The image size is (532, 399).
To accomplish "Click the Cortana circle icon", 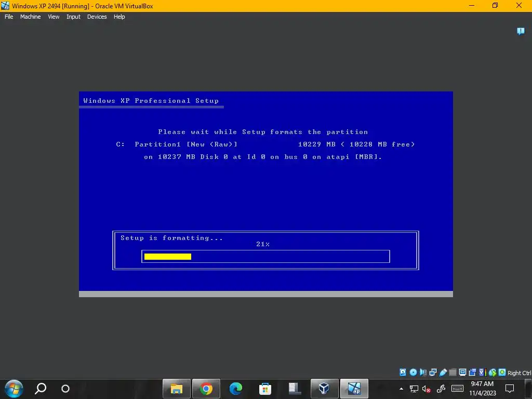I will click(x=65, y=389).
